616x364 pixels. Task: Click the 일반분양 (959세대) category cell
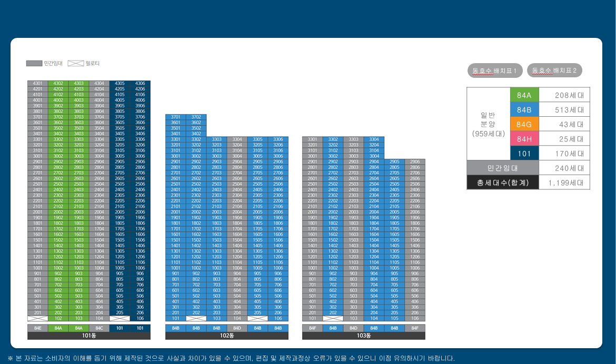coord(488,124)
